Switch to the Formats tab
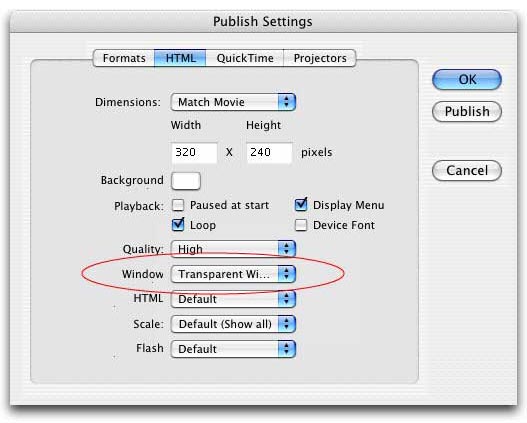 pos(124,58)
